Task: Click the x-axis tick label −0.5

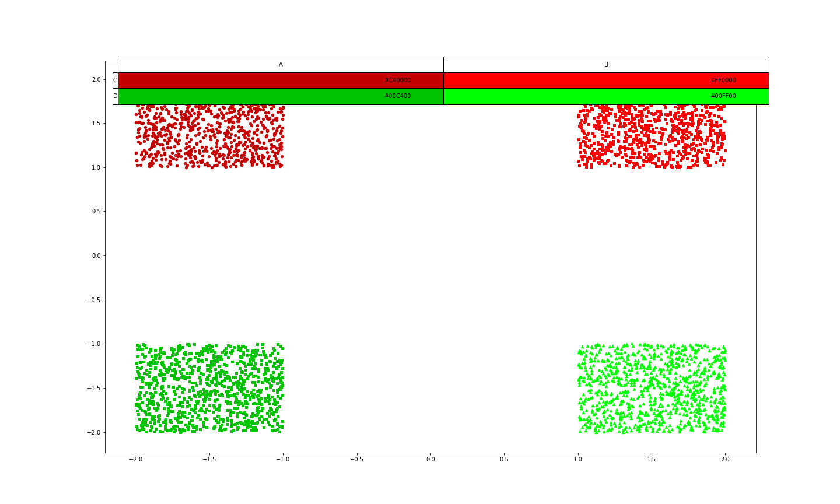Action: coord(356,460)
